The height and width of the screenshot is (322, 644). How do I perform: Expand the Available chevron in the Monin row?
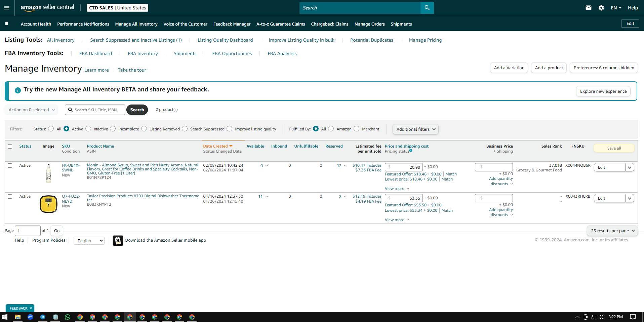[x=267, y=166]
